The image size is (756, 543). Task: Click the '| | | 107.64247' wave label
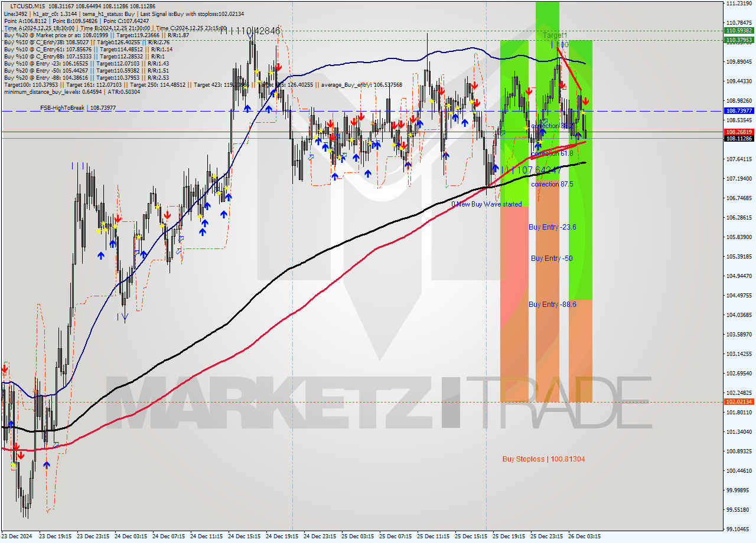(531, 170)
